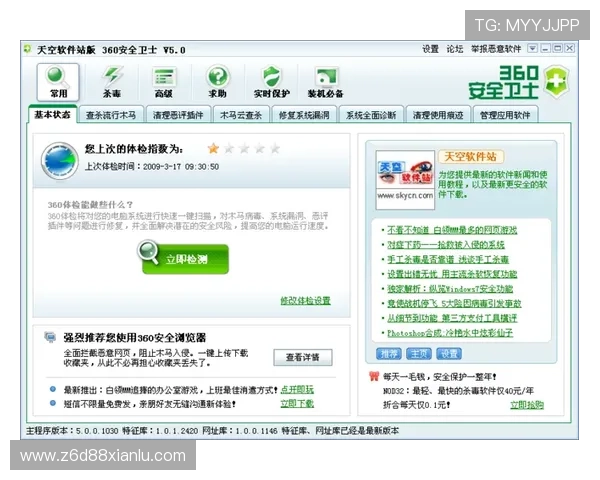Viewport: 600px width, 480px height.
Task: Open news link Photoshop合成
Action: (450, 333)
